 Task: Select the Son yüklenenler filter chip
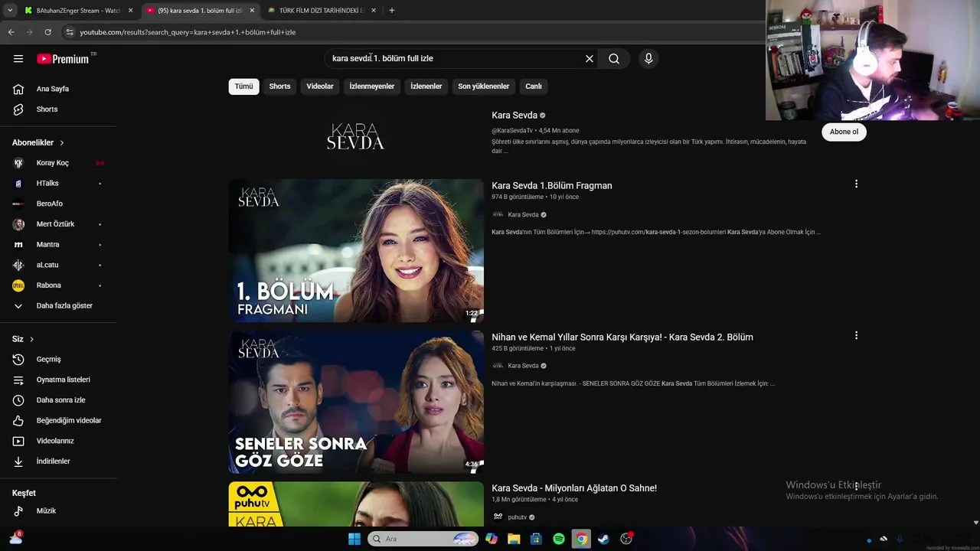[483, 86]
